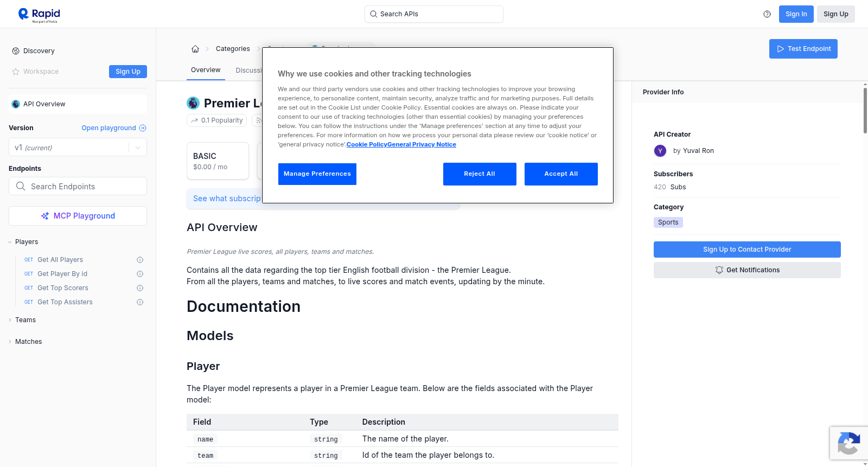The width and height of the screenshot is (868, 467).
Task: Go to home via breadcrumb house icon
Action: coord(195,49)
